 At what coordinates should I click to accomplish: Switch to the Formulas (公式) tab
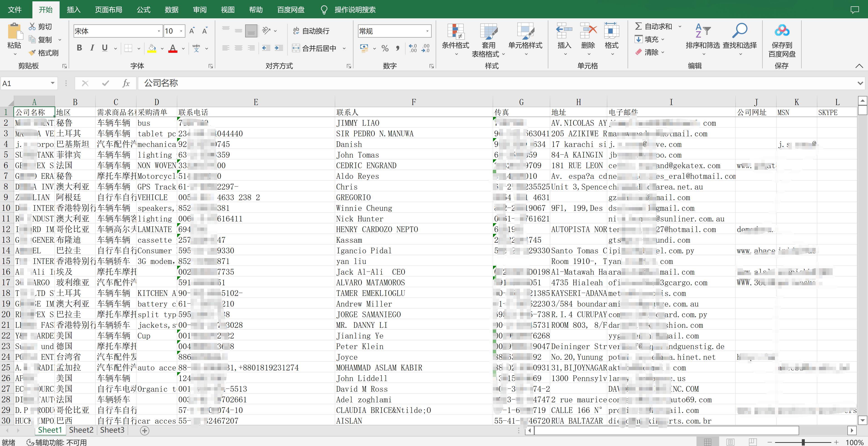pyautogui.click(x=144, y=10)
